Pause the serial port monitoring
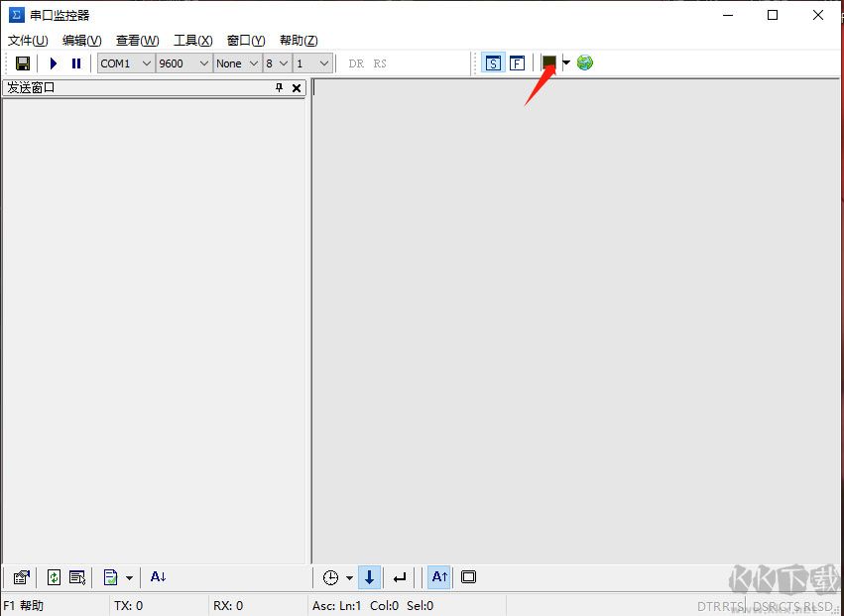844x616 pixels. pos(75,63)
